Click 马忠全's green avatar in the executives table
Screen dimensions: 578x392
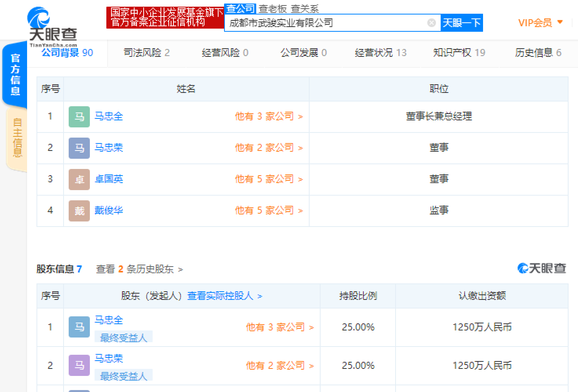pyautogui.click(x=79, y=117)
